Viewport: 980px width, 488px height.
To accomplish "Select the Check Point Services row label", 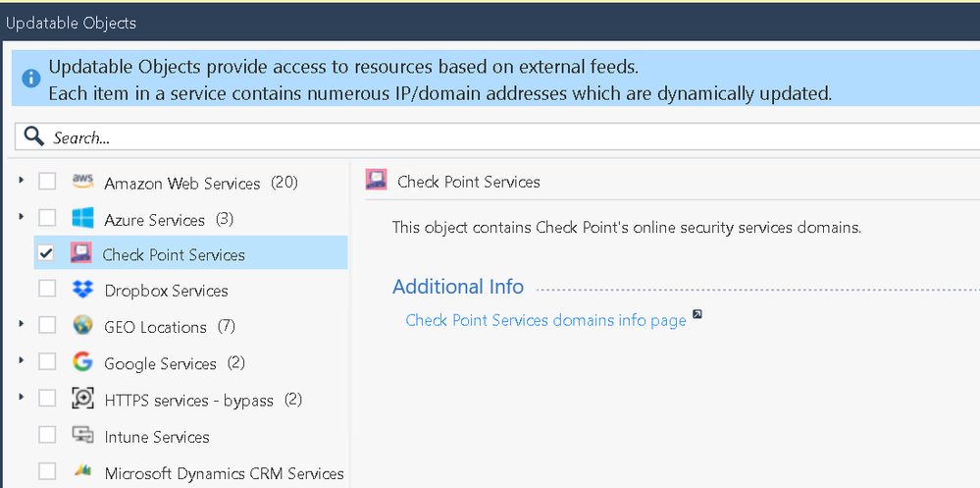I will [174, 254].
